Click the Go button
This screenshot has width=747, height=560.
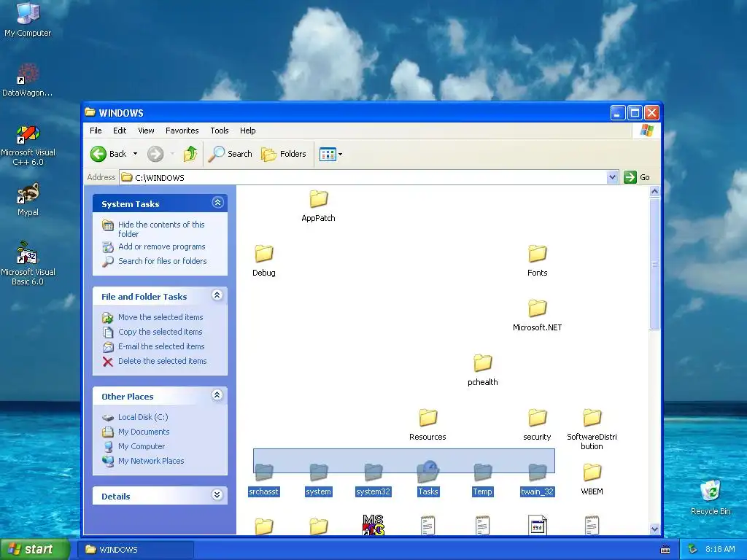tap(637, 177)
